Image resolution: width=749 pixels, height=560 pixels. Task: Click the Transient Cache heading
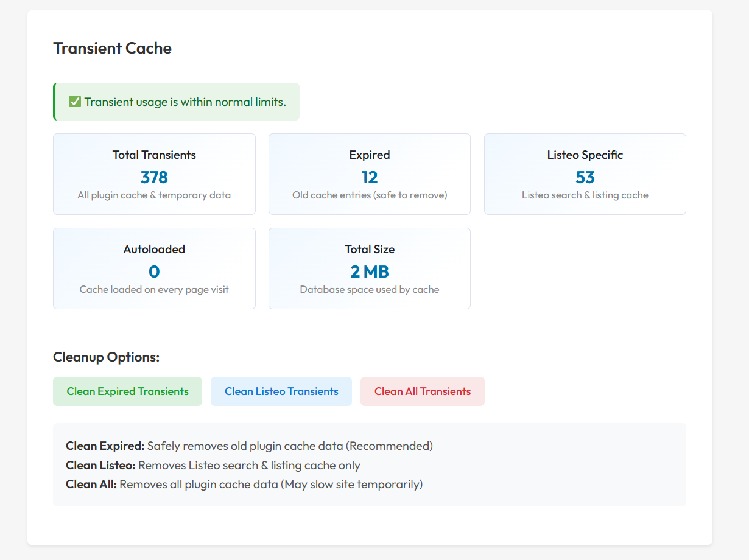113,48
